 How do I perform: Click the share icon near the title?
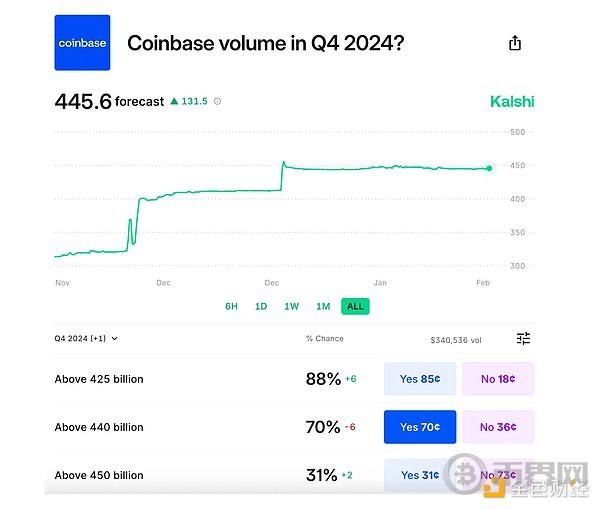pos(515,43)
